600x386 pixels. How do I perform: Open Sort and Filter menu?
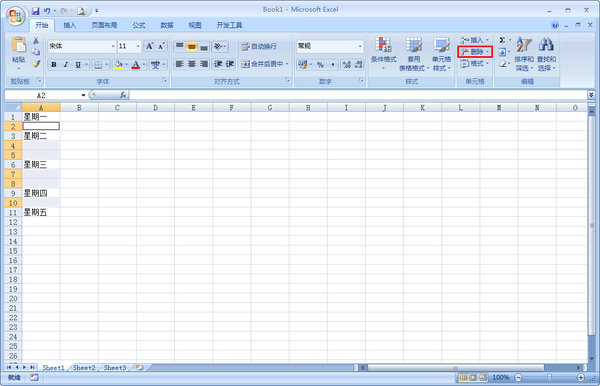(524, 54)
